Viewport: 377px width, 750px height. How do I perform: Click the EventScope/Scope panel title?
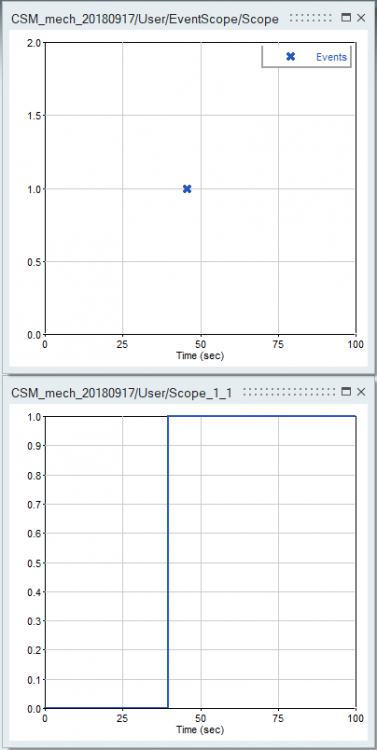click(x=144, y=19)
